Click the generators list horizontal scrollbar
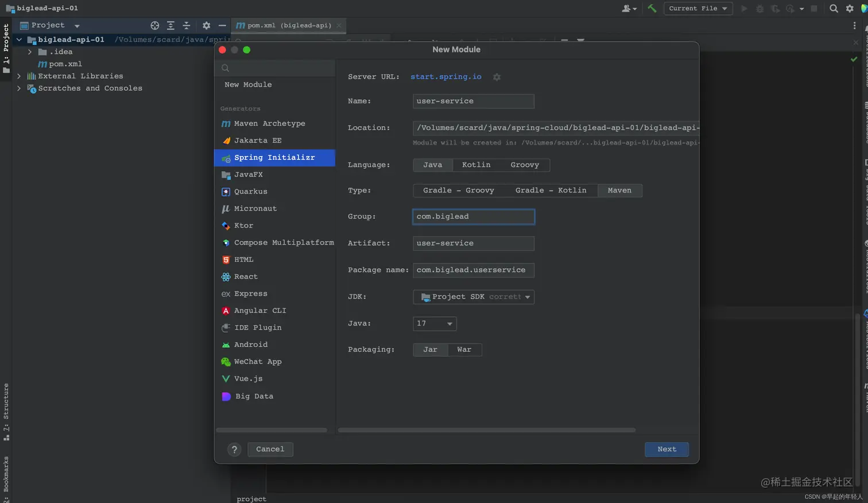This screenshot has width=868, height=503. tap(272, 430)
